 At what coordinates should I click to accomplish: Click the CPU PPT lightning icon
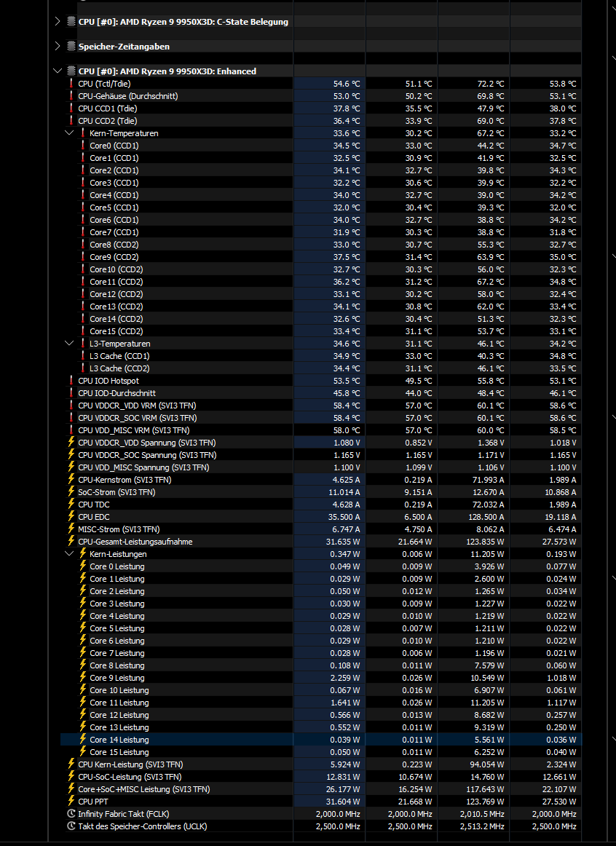pos(71,801)
